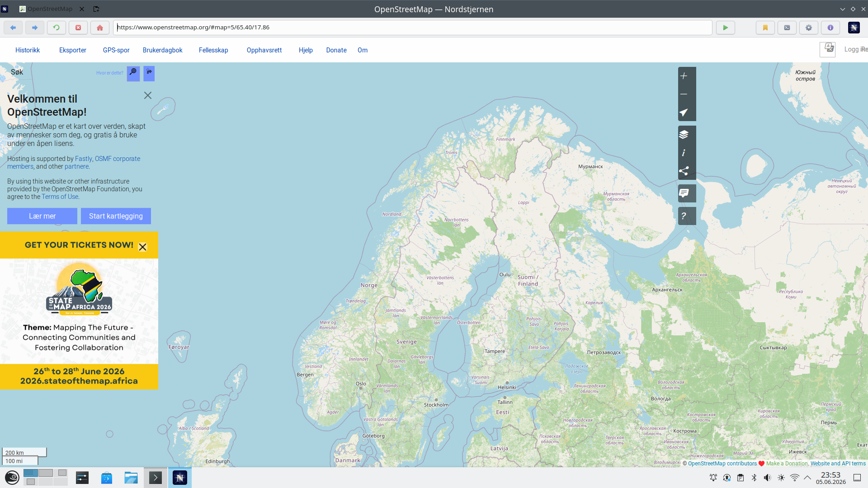Screen dimensions: 868x488
Task: Open the volume tray icon
Action: pos(768,478)
